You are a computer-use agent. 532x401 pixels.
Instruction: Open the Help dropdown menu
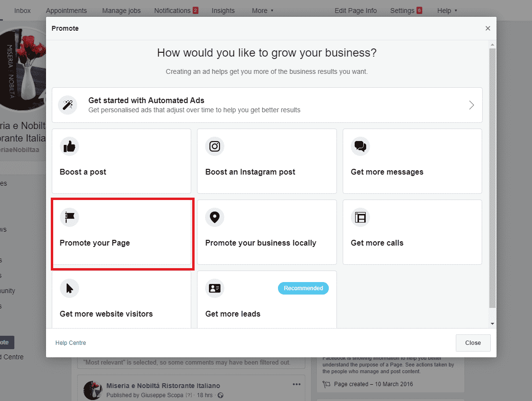pos(447,11)
